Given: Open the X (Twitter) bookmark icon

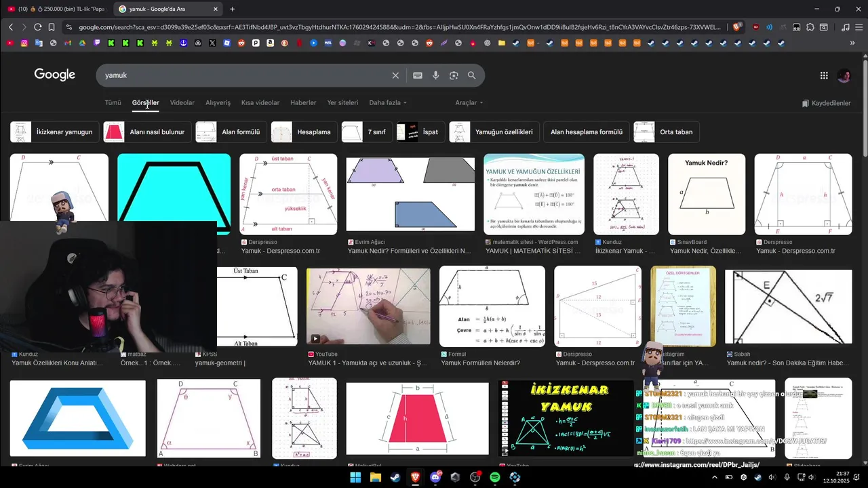Looking at the screenshot, I should click(x=212, y=43).
